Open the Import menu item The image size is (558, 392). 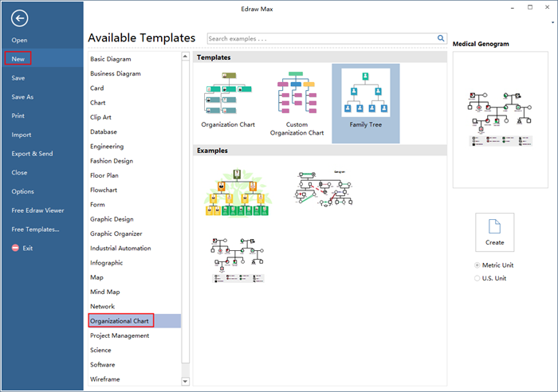pyautogui.click(x=22, y=135)
